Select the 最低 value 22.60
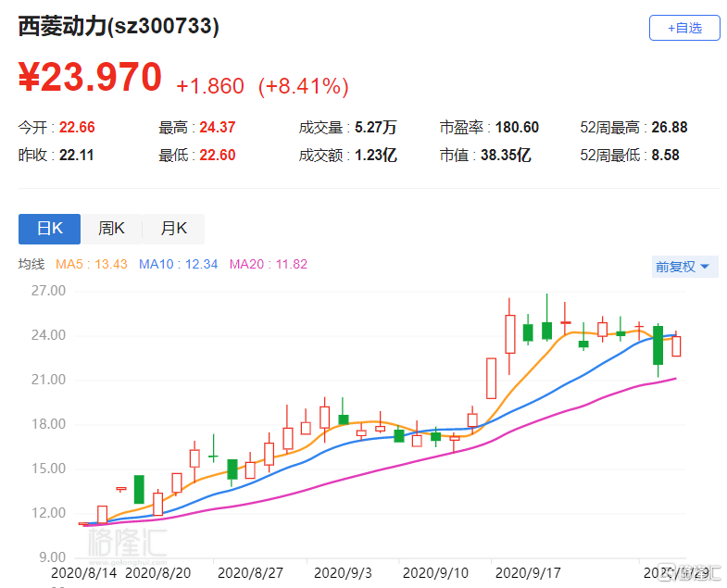 click(x=218, y=155)
